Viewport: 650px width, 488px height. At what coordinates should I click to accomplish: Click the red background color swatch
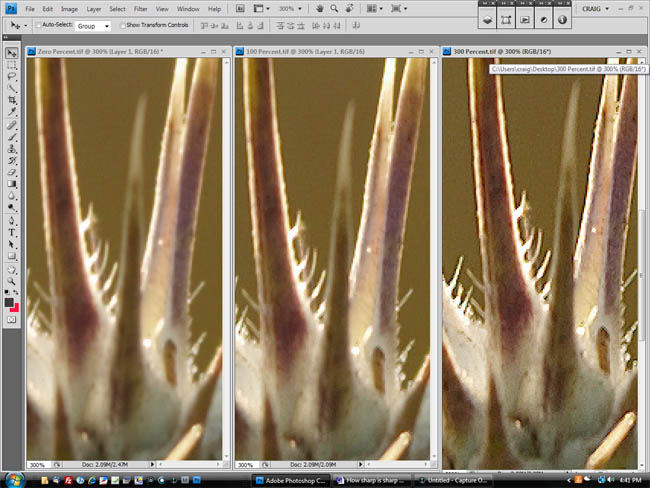[x=16, y=308]
